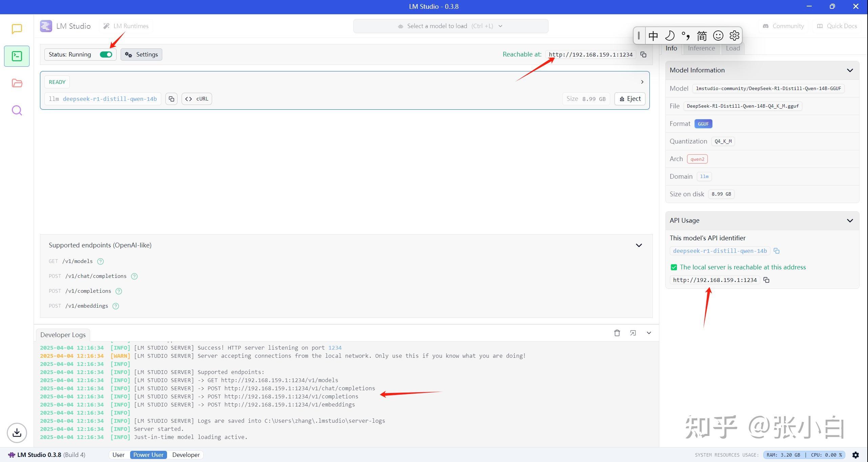Show help for /v1/chat/completions endpoint
The image size is (868, 462).
pos(134,276)
